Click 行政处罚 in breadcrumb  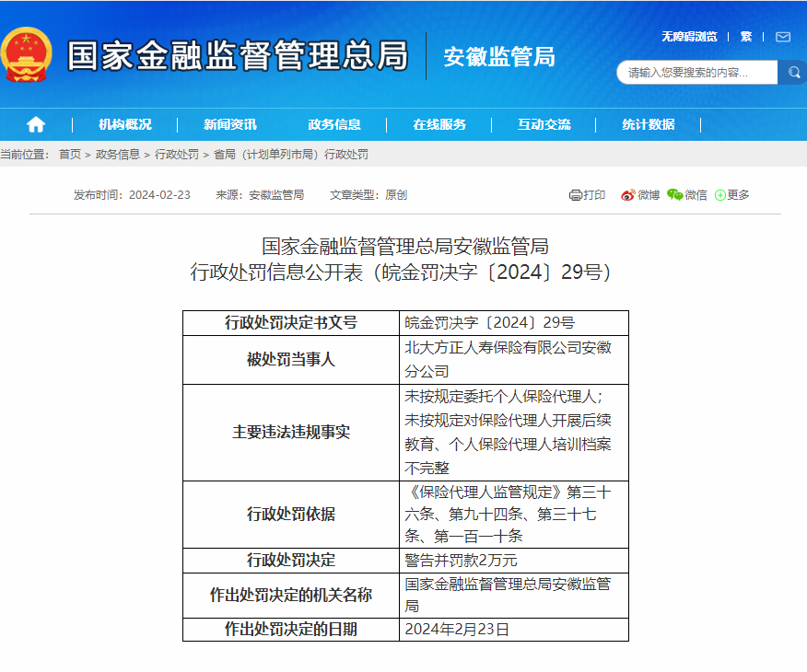(x=177, y=155)
